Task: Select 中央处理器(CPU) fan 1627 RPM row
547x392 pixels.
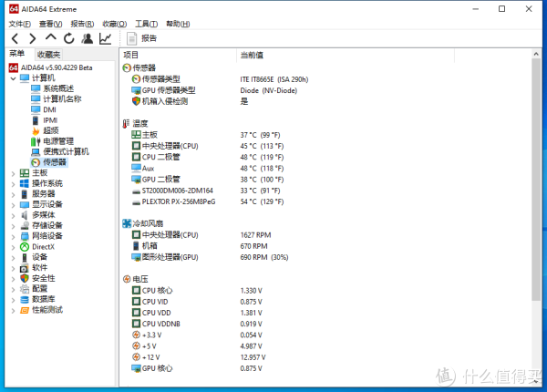Action: 201,235
